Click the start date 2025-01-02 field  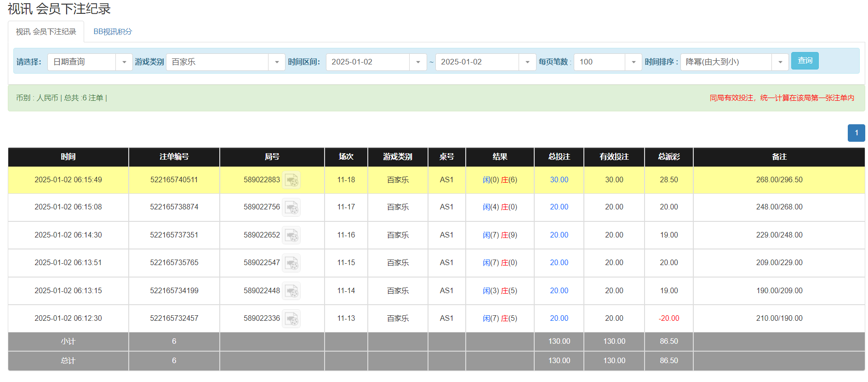(x=367, y=62)
